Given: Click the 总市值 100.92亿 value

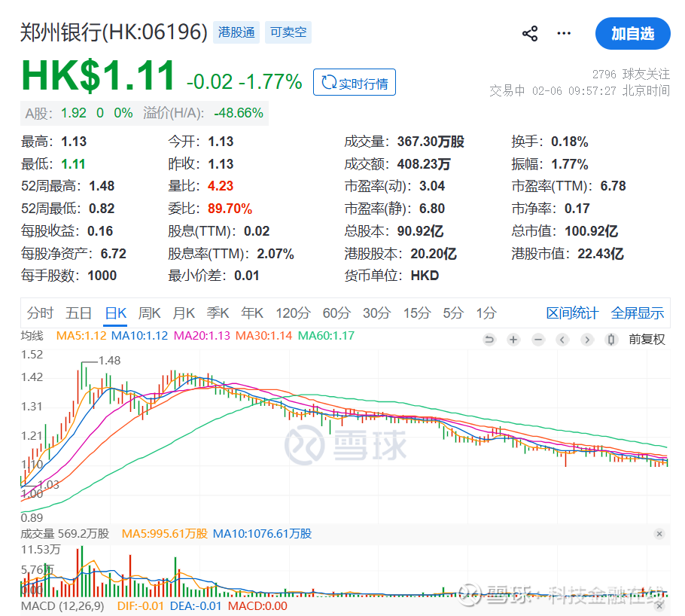Looking at the screenshot, I should (592, 231).
